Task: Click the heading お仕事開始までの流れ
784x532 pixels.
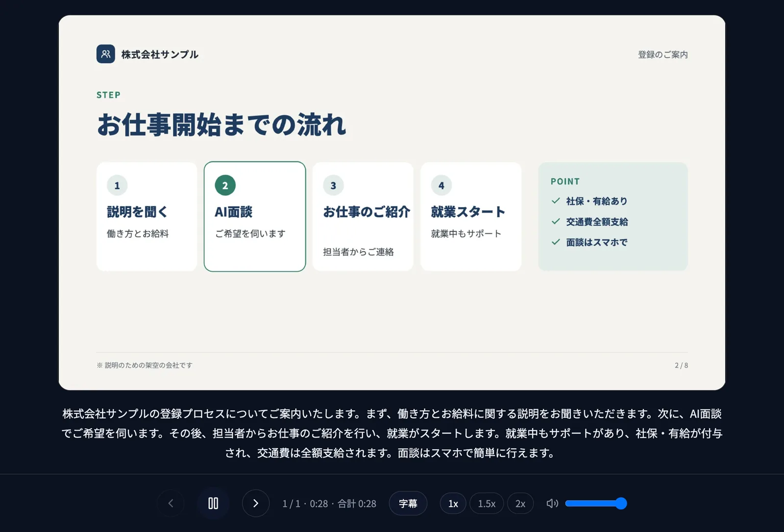Action: click(x=221, y=124)
